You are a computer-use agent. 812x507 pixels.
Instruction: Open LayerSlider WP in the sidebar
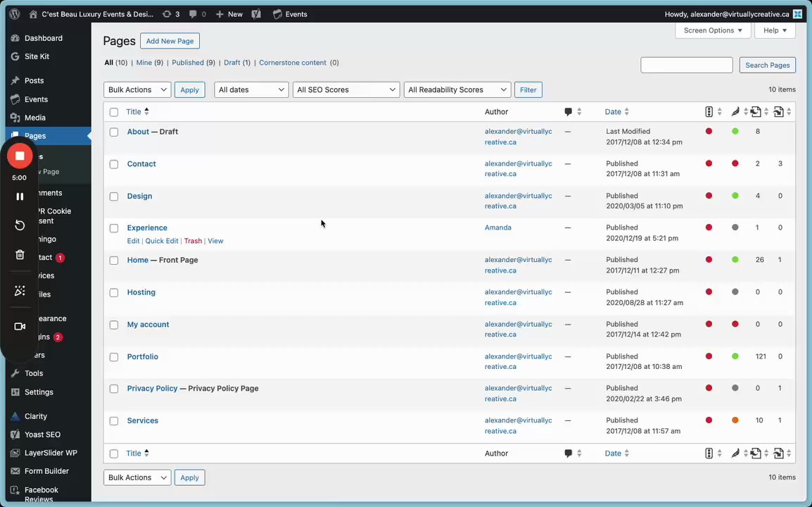51,453
